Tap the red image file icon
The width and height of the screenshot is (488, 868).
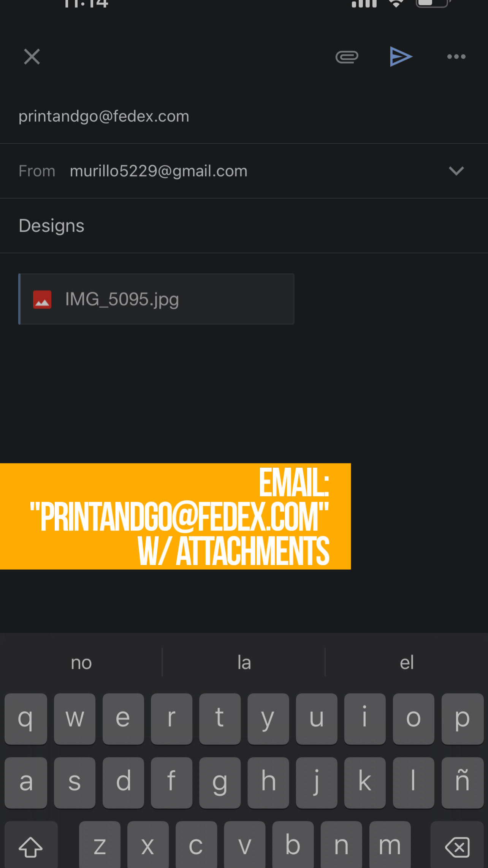(42, 300)
